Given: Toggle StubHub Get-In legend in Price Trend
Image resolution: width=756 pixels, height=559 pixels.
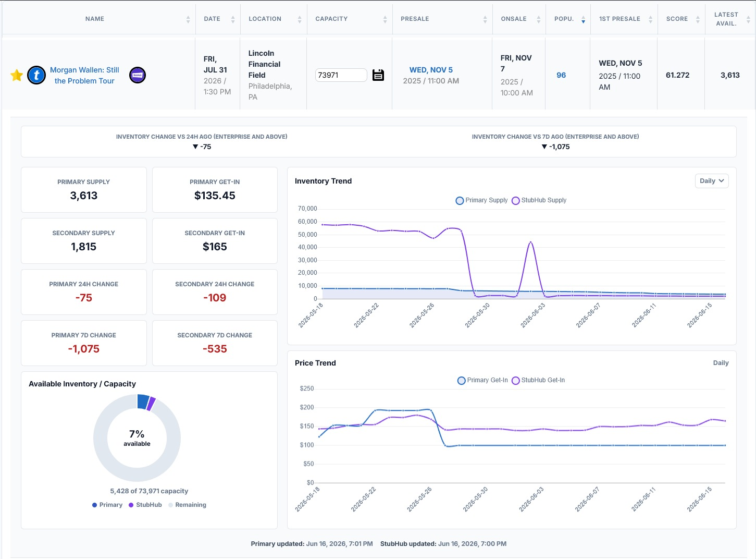Looking at the screenshot, I should tap(538, 380).
